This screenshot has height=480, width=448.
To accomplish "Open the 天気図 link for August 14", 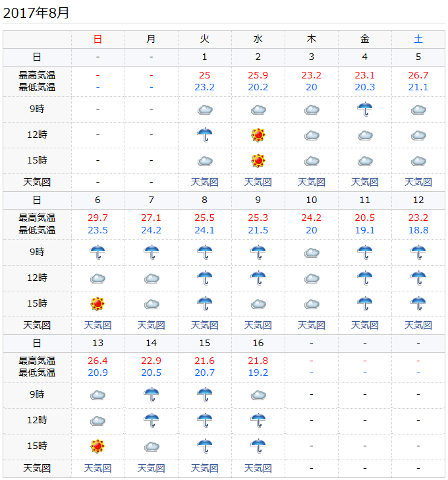I will (x=152, y=468).
